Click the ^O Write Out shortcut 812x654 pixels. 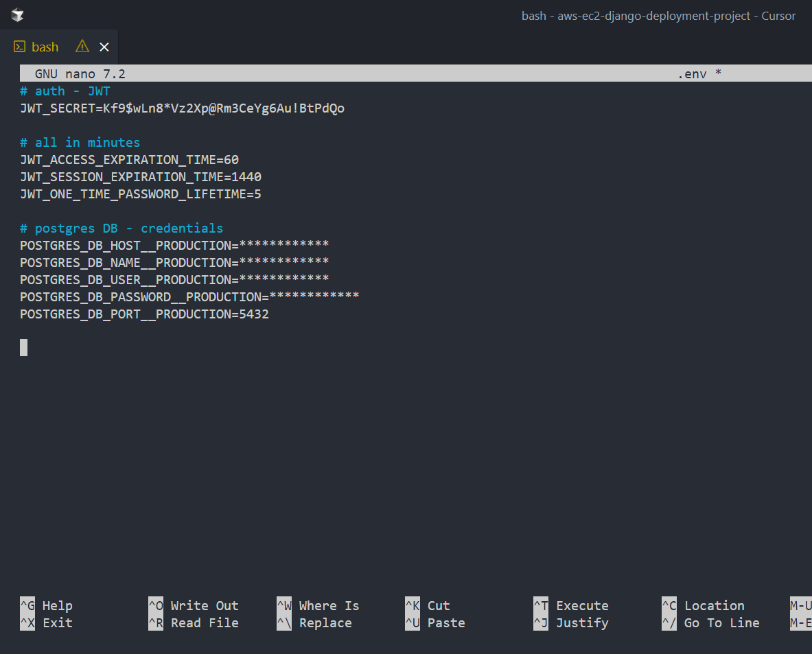194,605
